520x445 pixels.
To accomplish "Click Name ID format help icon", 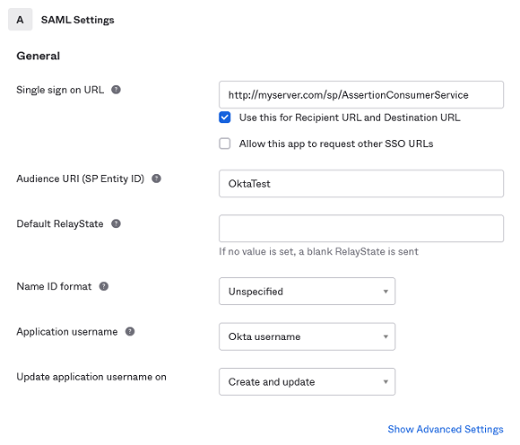I will pyautogui.click(x=104, y=286).
